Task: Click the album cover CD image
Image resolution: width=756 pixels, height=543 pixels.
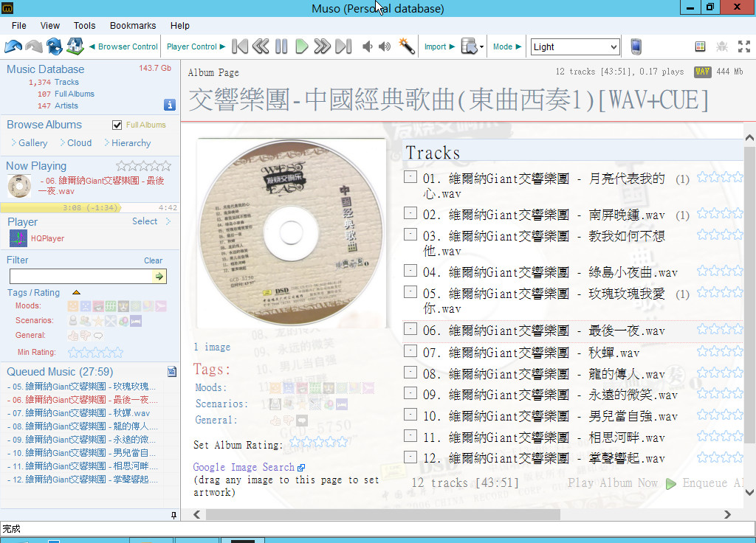Action: (x=291, y=233)
